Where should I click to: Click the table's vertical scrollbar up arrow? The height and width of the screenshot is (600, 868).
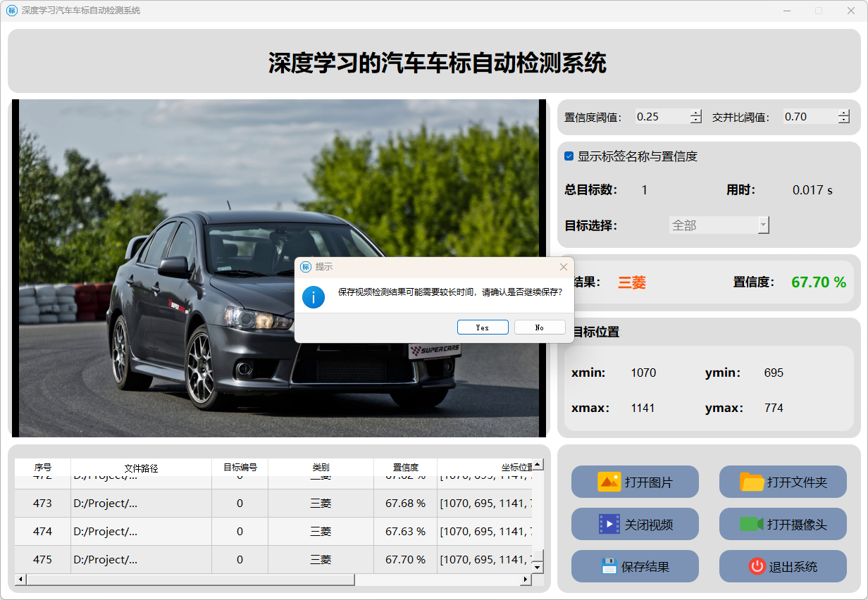point(537,465)
